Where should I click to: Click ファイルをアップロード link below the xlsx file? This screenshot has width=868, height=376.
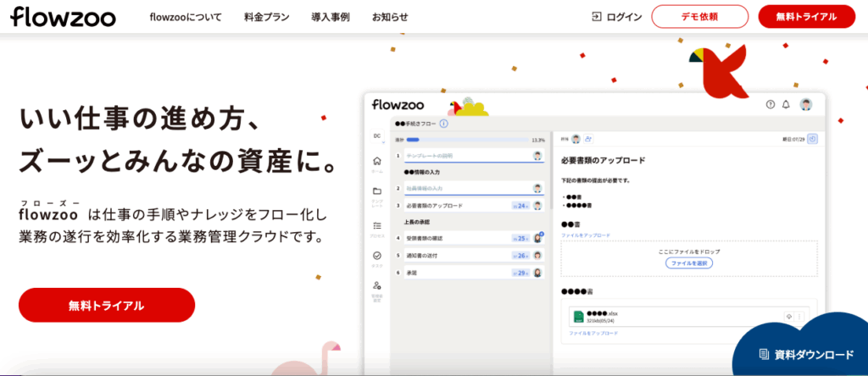[x=593, y=334]
